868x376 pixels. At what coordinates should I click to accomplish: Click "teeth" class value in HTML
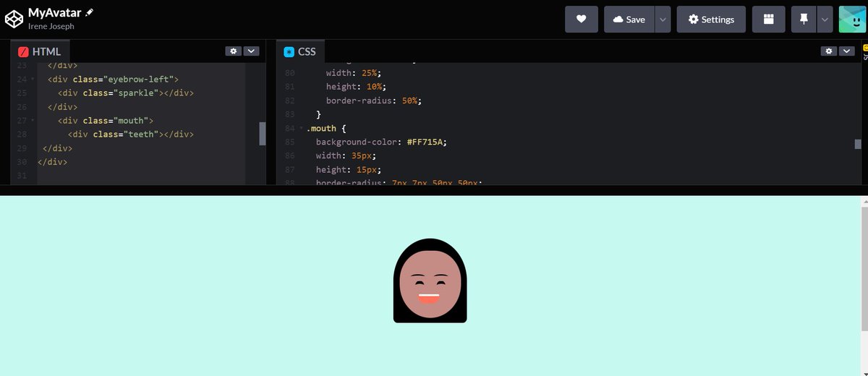140,134
